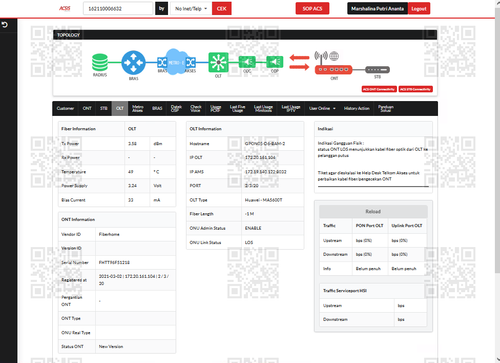
Task: Click the red CEK button
Action: click(x=222, y=9)
